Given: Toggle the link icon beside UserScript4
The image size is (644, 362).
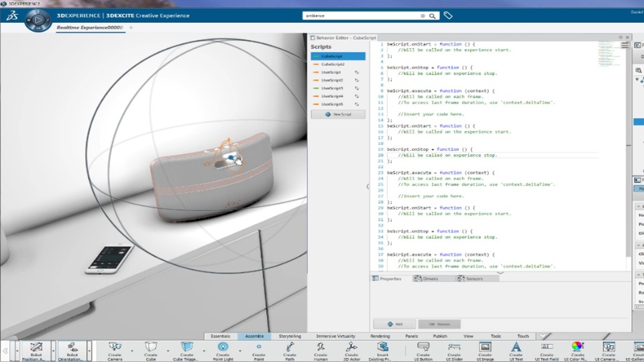Looking at the screenshot, I should coord(357,97).
